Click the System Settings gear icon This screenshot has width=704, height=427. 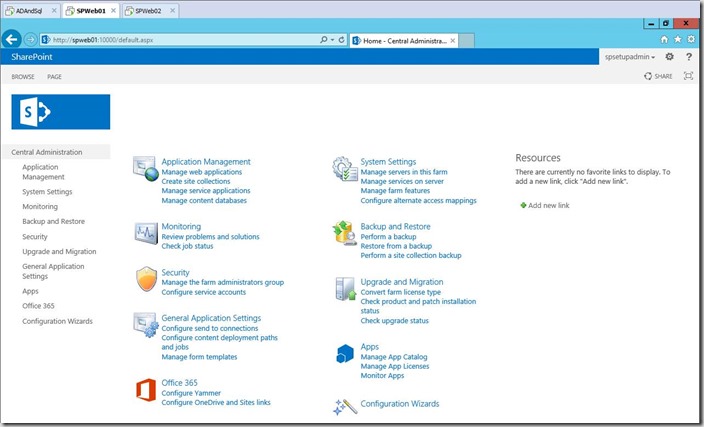[x=344, y=168]
